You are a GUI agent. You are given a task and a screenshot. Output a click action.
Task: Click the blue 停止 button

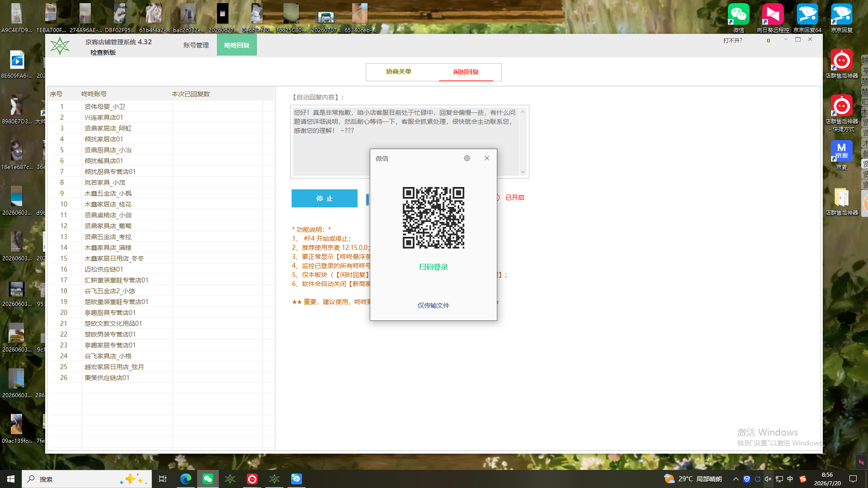325,198
